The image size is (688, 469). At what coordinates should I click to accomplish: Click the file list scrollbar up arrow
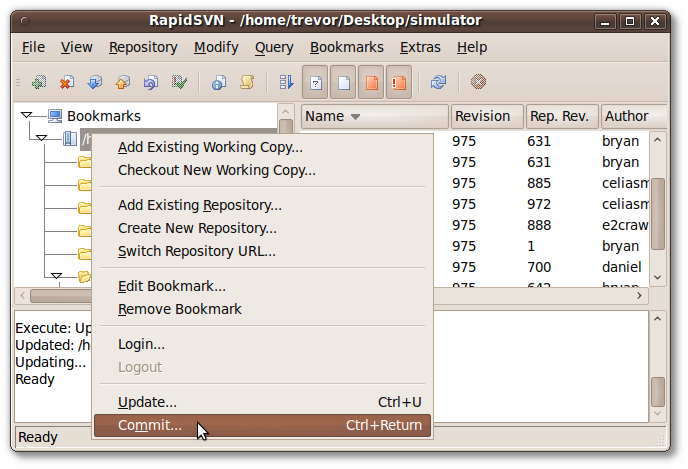[x=657, y=140]
